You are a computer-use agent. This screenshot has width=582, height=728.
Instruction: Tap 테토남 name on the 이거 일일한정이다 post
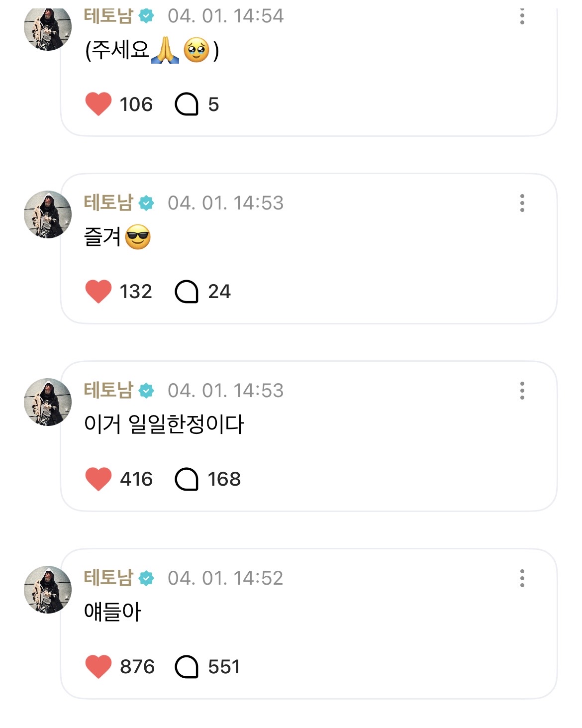pos(108,390)
